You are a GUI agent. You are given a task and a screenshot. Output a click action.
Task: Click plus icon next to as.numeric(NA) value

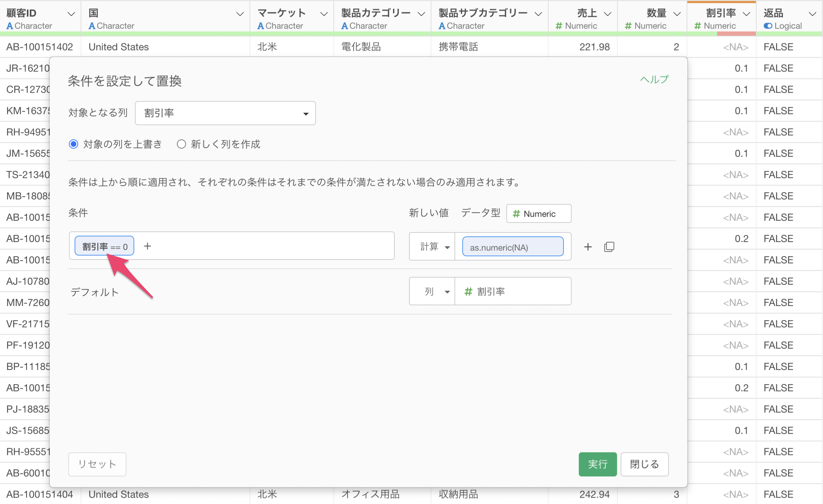tap(588, 247)
